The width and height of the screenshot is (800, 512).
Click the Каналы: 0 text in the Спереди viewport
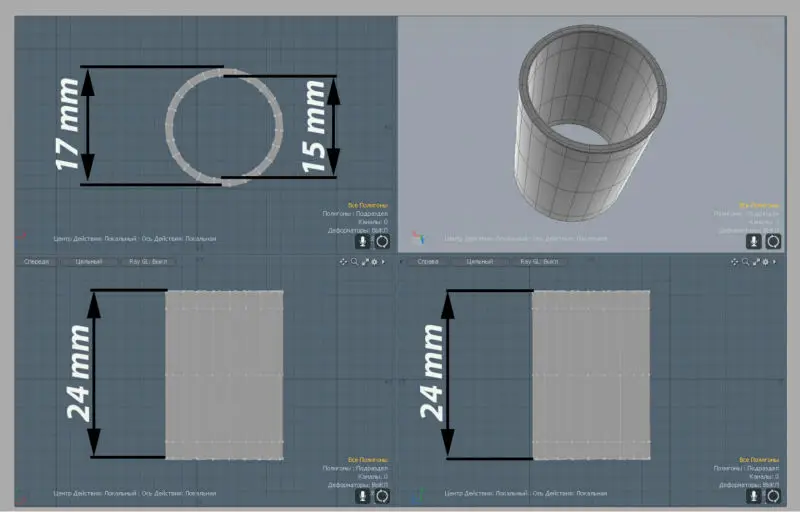click(x=372, y=476)
